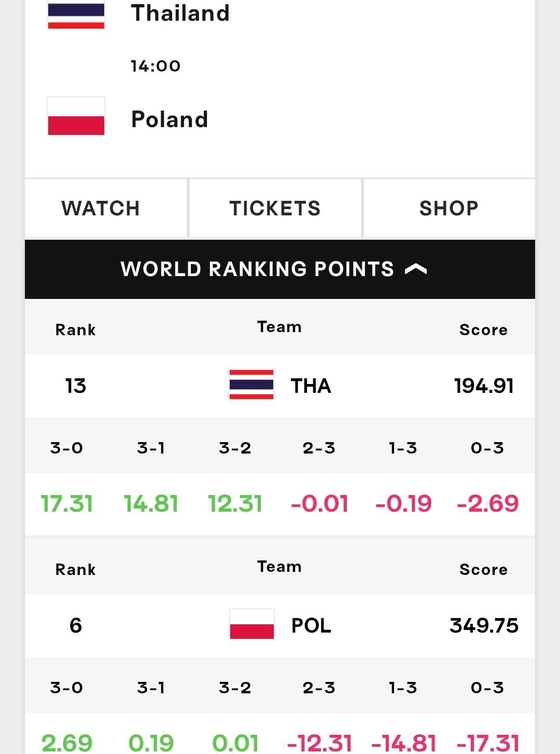This screenshot has height=754, width=560.
Task: Click the 14:00 match time
Action: [x=156, y=66]
